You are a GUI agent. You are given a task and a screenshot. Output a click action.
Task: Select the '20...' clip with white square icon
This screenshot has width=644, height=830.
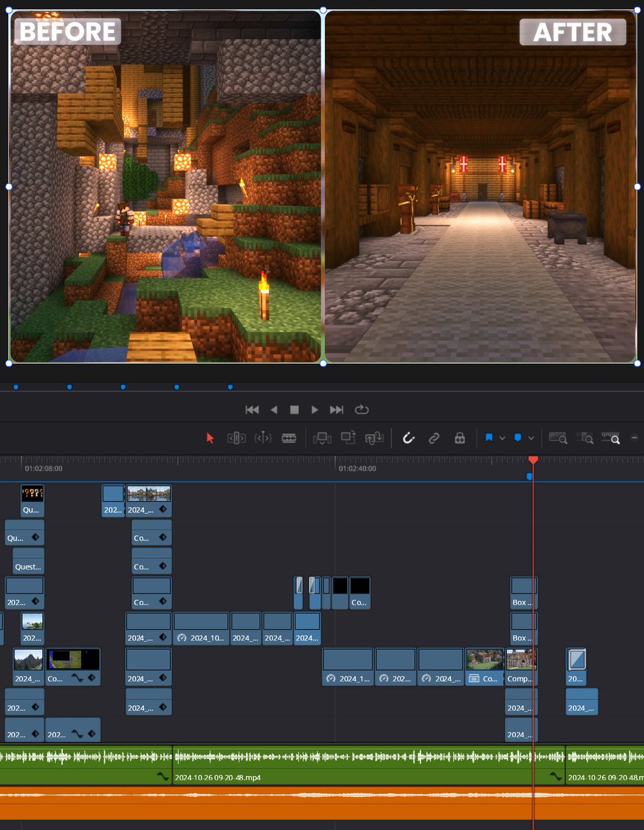coord(576,667)
